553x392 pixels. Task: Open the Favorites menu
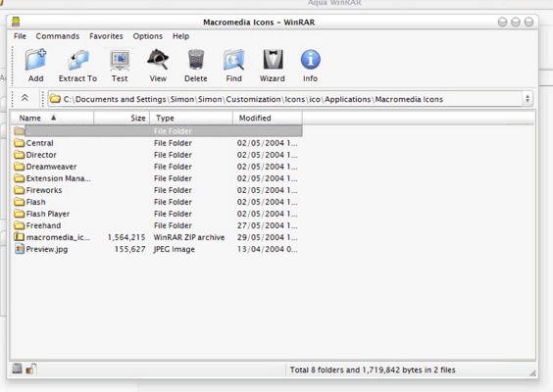[106, 36]
